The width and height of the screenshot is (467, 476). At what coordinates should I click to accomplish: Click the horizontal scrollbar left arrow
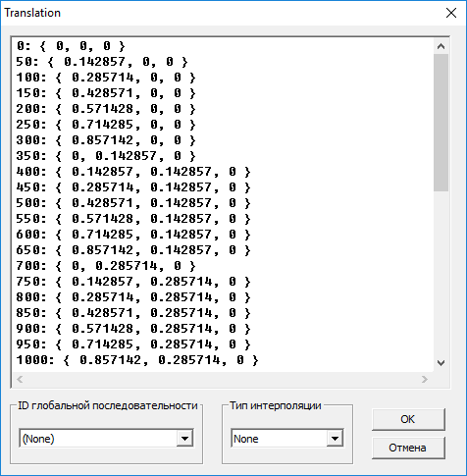20,380
